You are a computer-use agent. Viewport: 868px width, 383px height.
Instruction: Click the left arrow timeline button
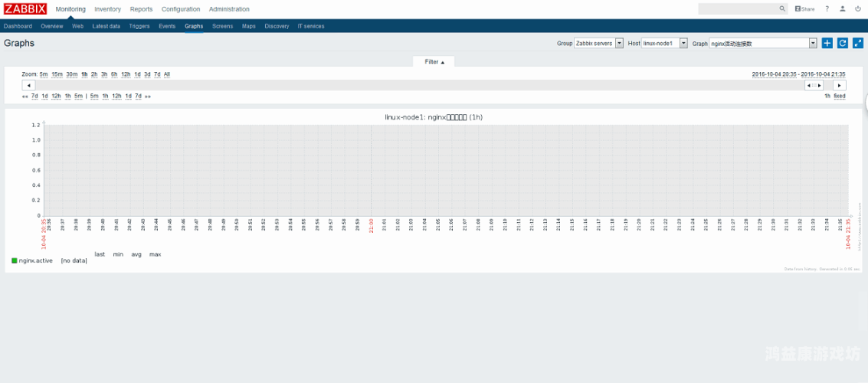28,85
